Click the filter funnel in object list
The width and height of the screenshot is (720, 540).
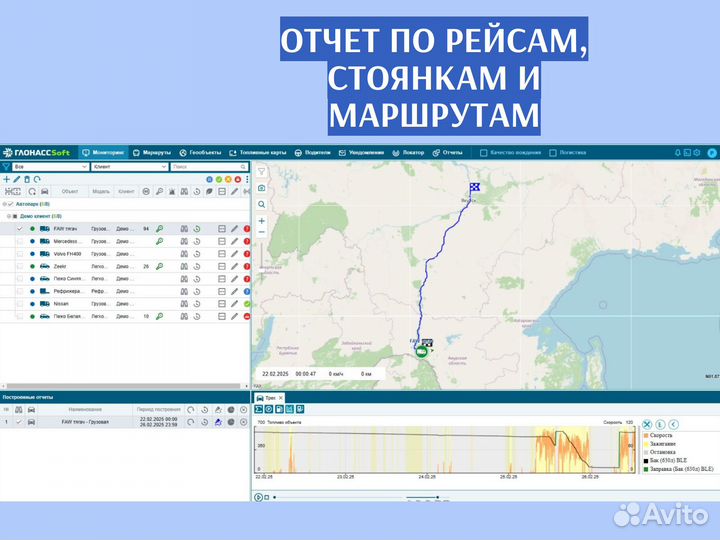[x=6, y=167]
